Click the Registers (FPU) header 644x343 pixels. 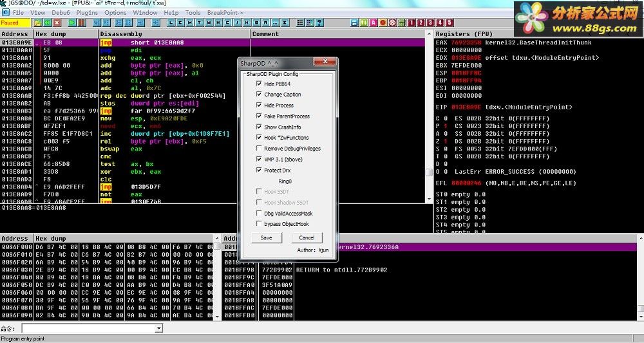[464, 34]
